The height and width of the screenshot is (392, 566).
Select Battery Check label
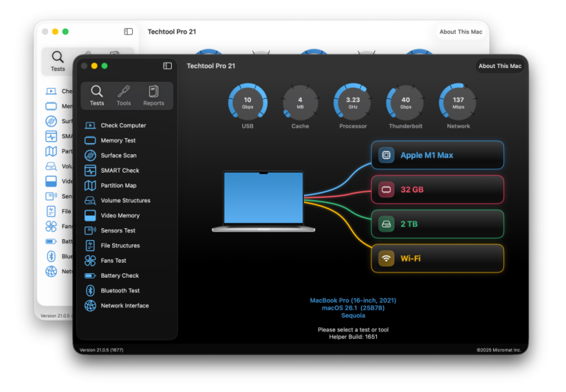pos(120,276)
